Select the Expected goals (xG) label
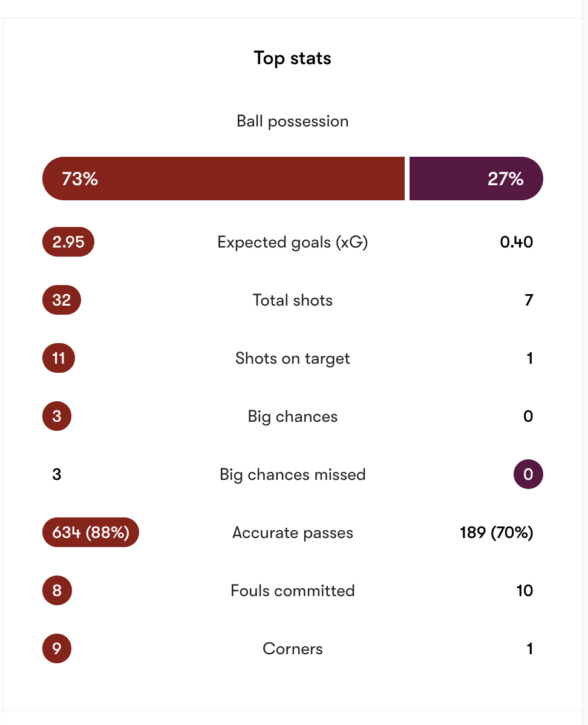Screen dimensions: 588x725 tap(293, 243)
